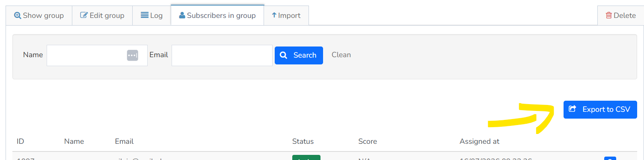Screen dimensions: 644x160
Task: Click the Clean filter link
Action: click(x=341, y=55)
